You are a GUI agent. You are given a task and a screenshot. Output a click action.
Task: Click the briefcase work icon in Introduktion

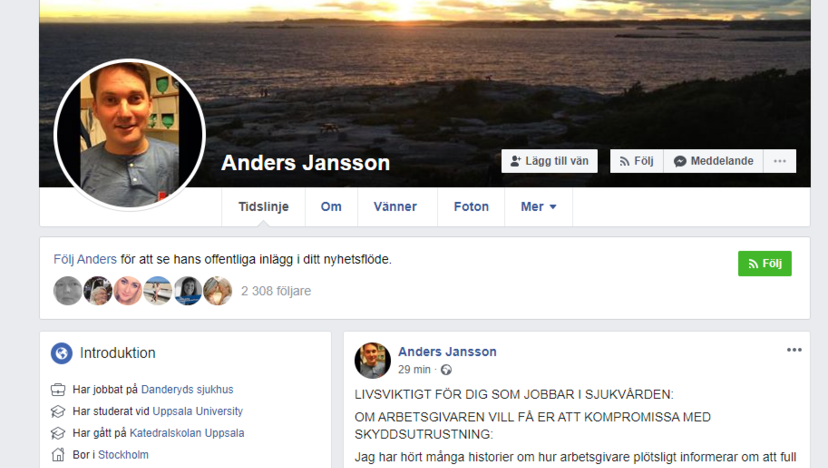coord(58,390)
